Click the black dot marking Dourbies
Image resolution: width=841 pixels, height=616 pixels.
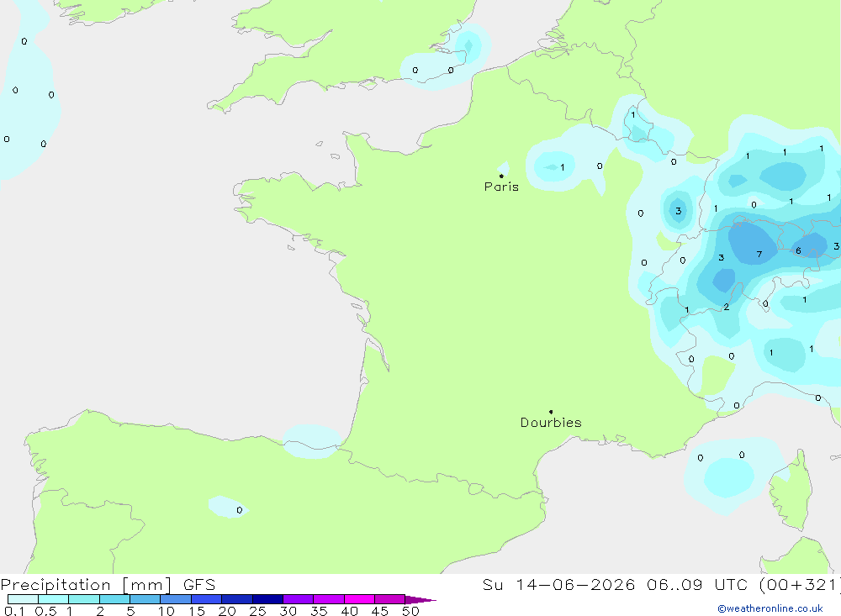point(551,412)
